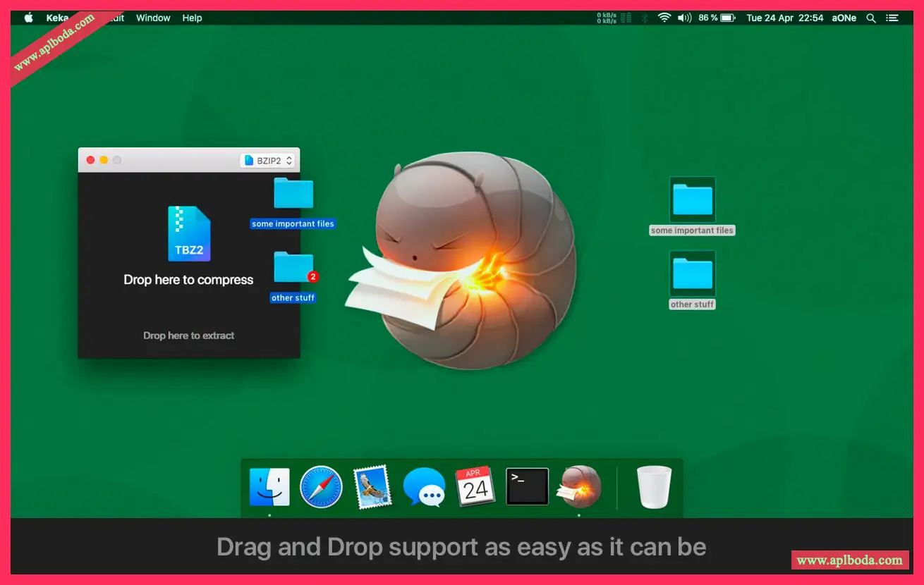Open the Help menu
924x585 pixels.
[192, 18]
